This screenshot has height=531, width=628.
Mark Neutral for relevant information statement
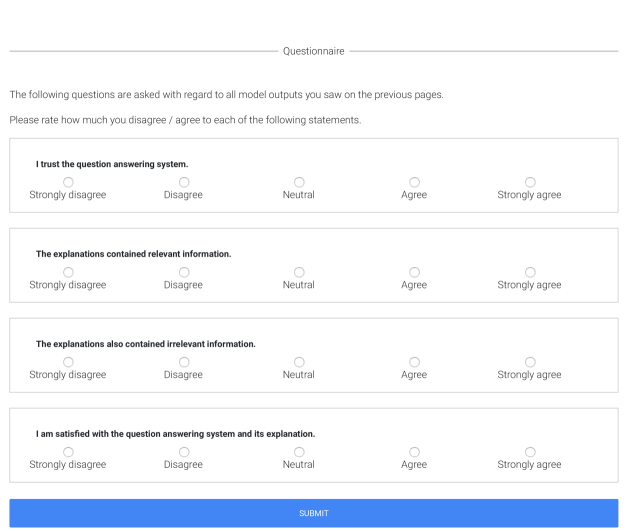point(299,271)
